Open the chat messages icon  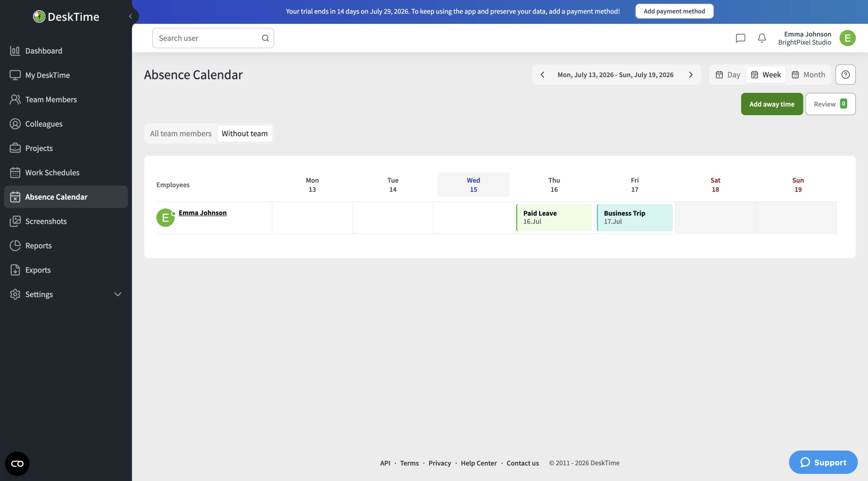(741, 38)
